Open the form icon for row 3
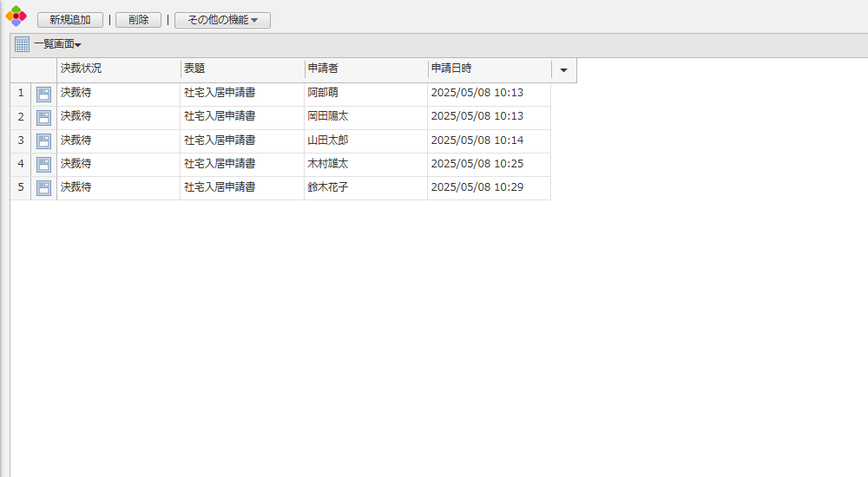 [x=43, y=140]
